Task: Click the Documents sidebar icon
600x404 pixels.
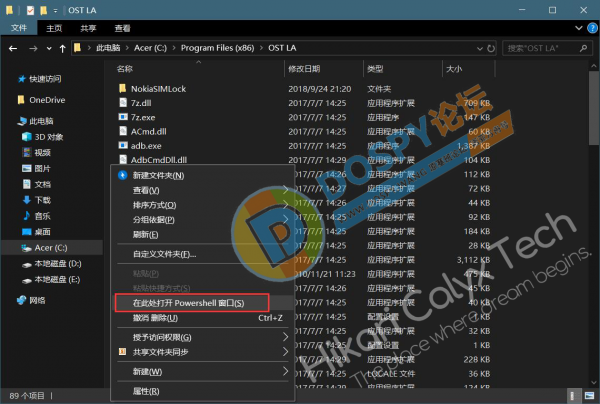Action: tap(27, 184)
